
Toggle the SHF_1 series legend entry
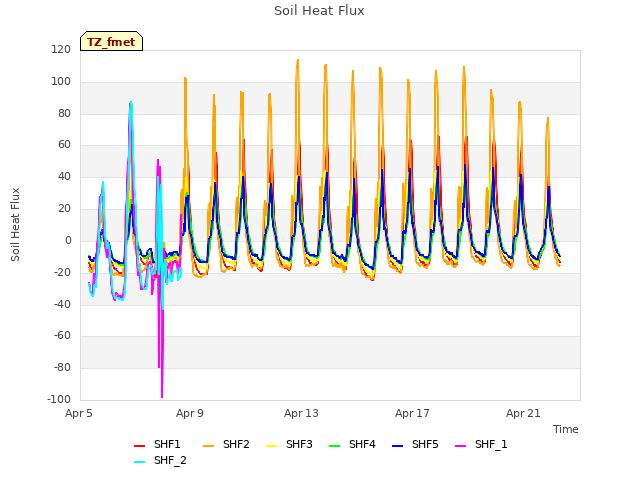(x=481, y=444)
